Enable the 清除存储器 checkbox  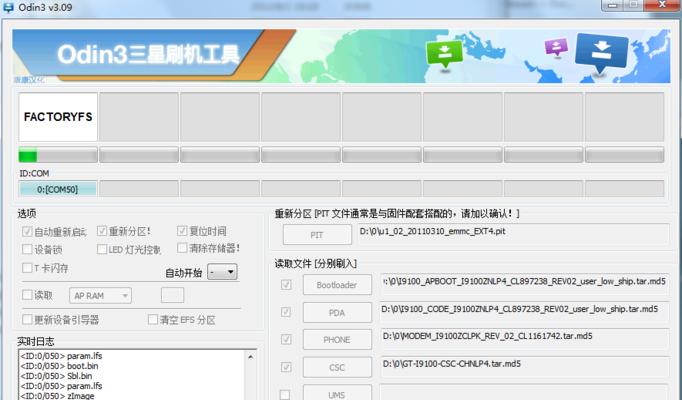182,248
